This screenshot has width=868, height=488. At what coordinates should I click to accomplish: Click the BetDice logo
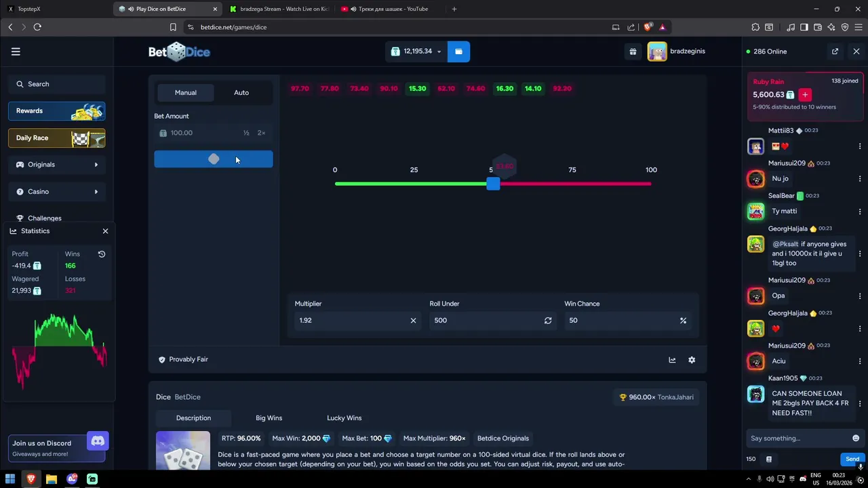coord(179,52)
